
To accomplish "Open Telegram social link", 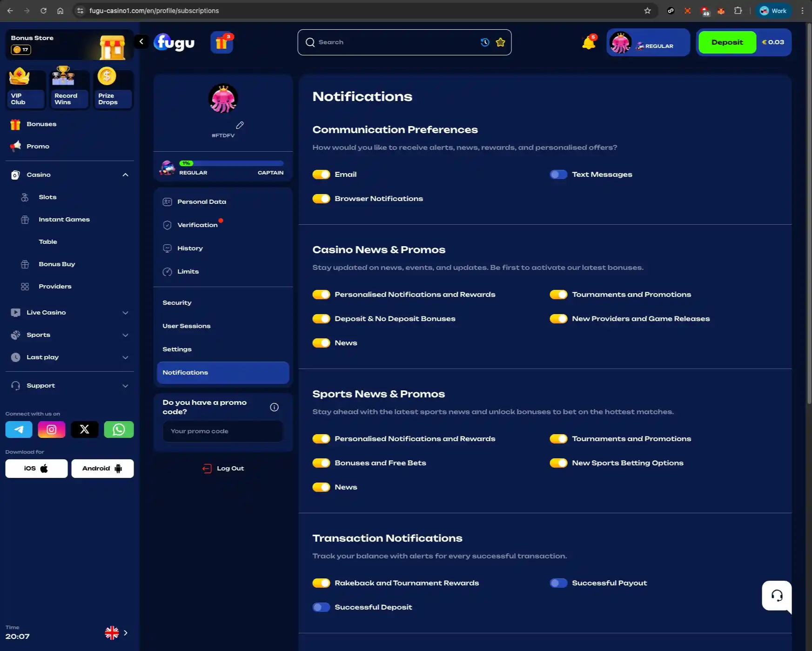I will coord(19,430).
